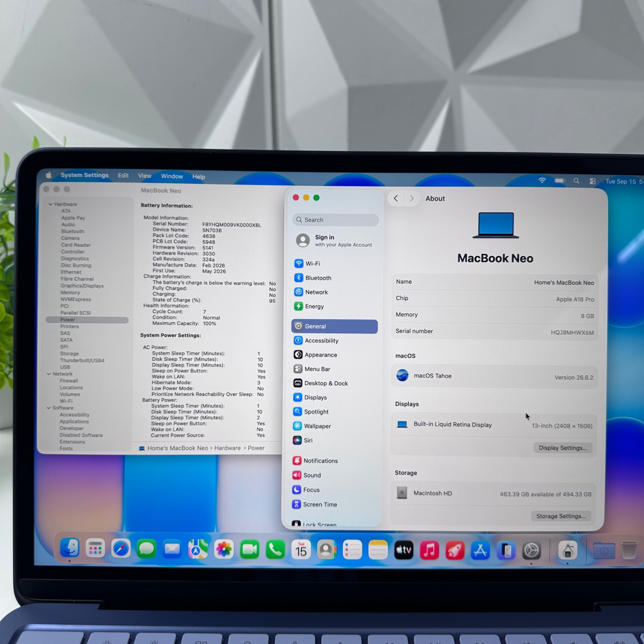Select Energy in settings sidebar
This screenshot has width=644, height=644.
[x=309, y=306]
